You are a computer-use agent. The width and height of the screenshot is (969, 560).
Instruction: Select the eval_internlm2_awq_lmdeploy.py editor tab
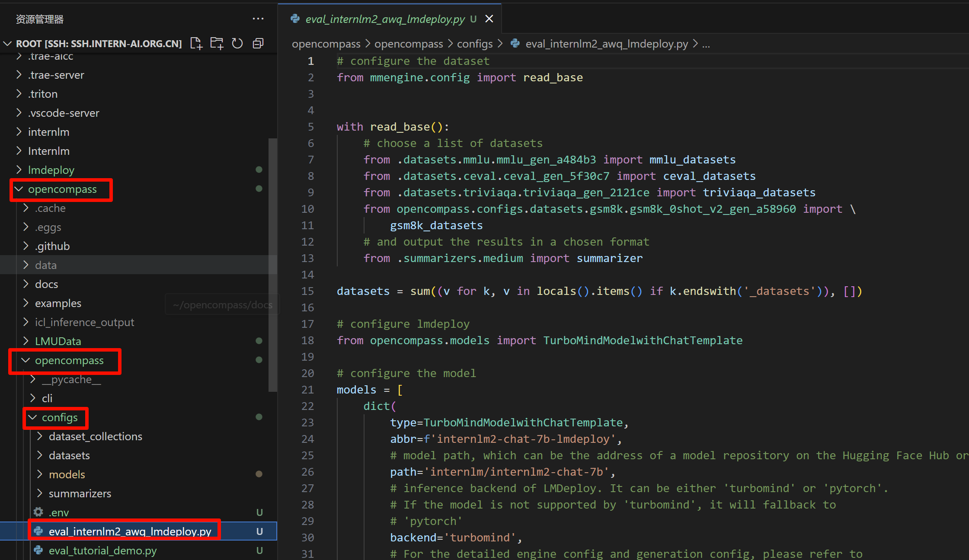point(384,19)
